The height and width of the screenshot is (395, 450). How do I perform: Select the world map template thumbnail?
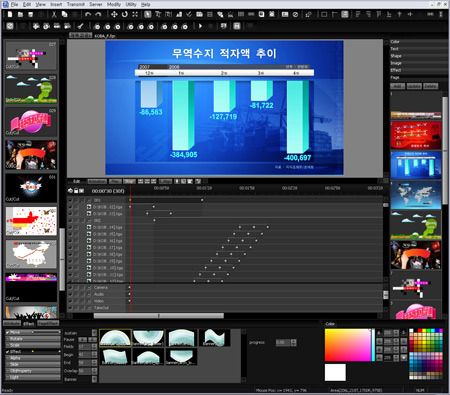pyautogui.click(x=416, y=195)
